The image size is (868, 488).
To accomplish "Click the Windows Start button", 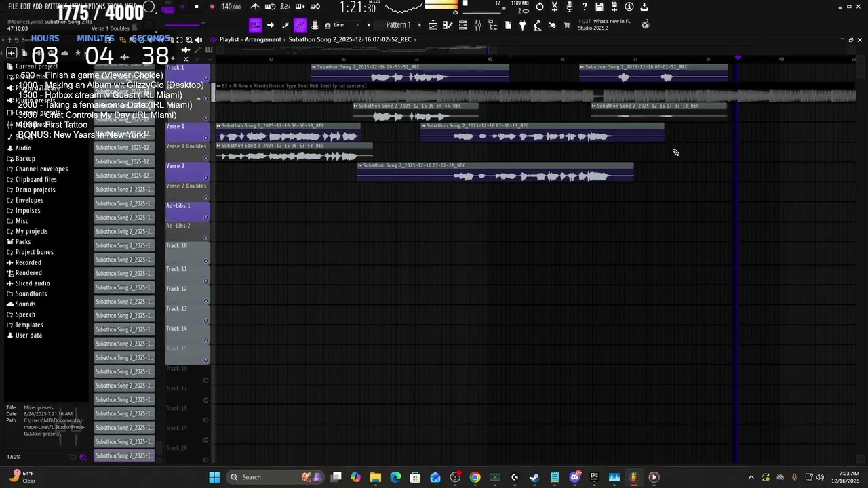I will coord(214,477).
